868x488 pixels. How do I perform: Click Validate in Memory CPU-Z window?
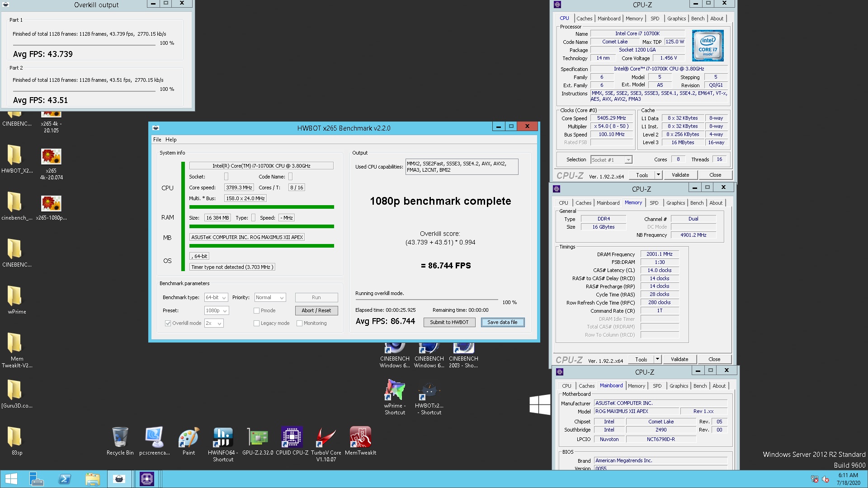point(679,359)
